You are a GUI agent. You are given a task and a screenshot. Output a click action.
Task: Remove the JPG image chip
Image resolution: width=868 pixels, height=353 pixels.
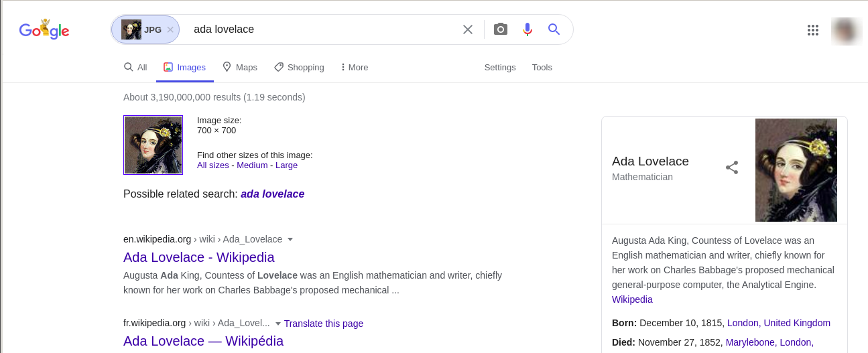[170, 29]
